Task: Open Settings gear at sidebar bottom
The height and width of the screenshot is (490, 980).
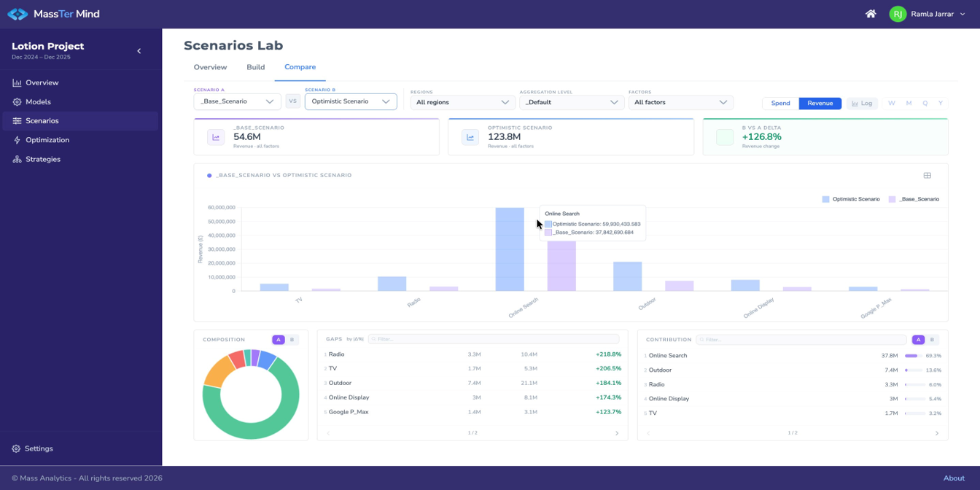Action: click(x=16, y=449)
